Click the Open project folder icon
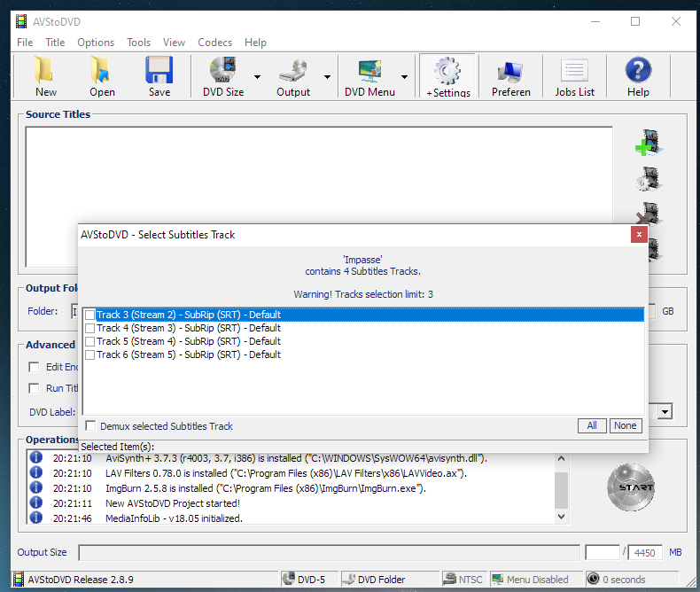The width and height of the screenshot is (700, 592). pyautogui.click(x=100, y=70)
